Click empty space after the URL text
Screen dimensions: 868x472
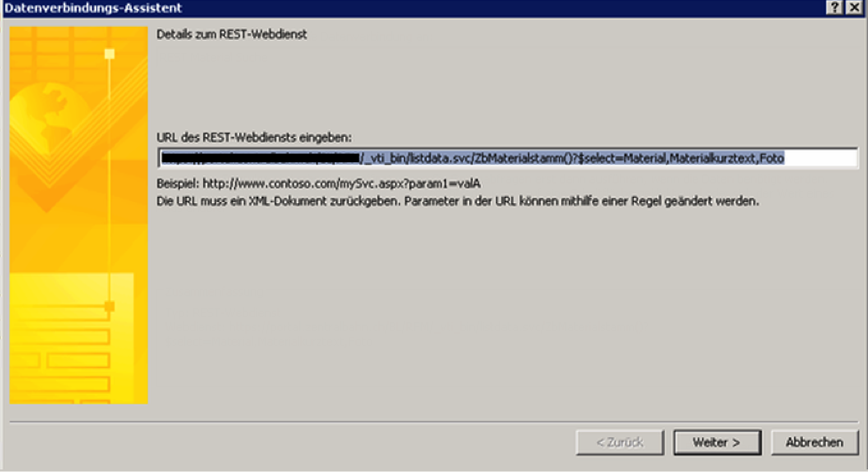click(821, 159)
